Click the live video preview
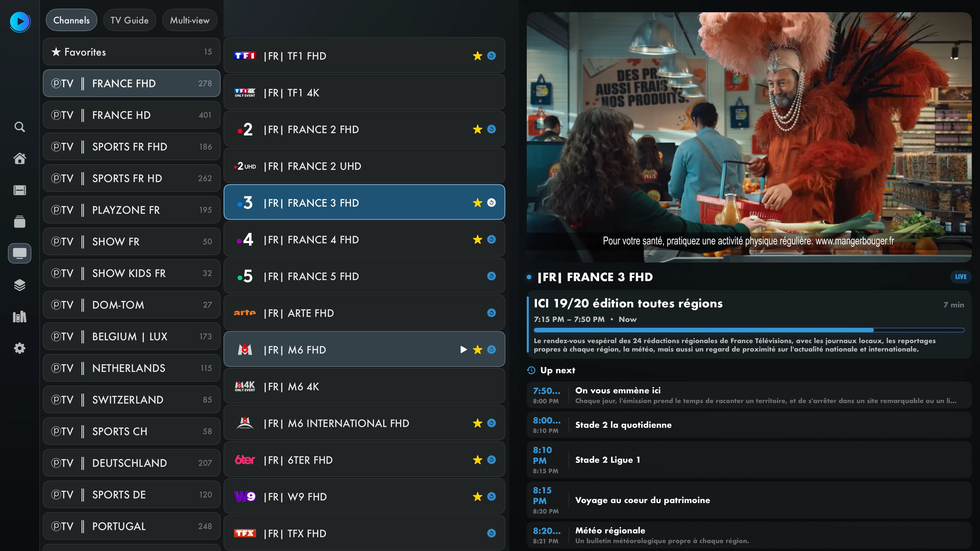The image size is (980, 551). click(749, 137)
